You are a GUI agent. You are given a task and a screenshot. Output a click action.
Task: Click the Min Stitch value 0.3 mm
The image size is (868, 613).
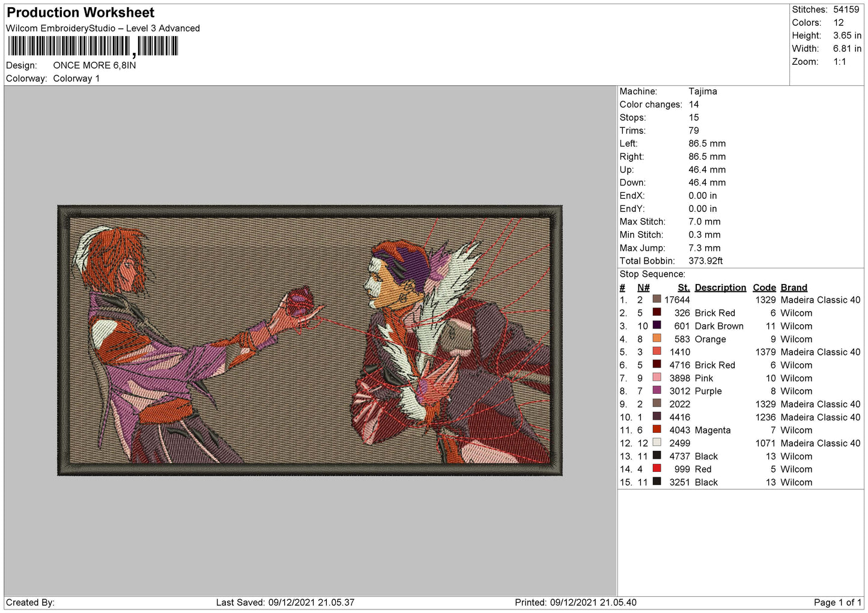(x=705, y=235)
